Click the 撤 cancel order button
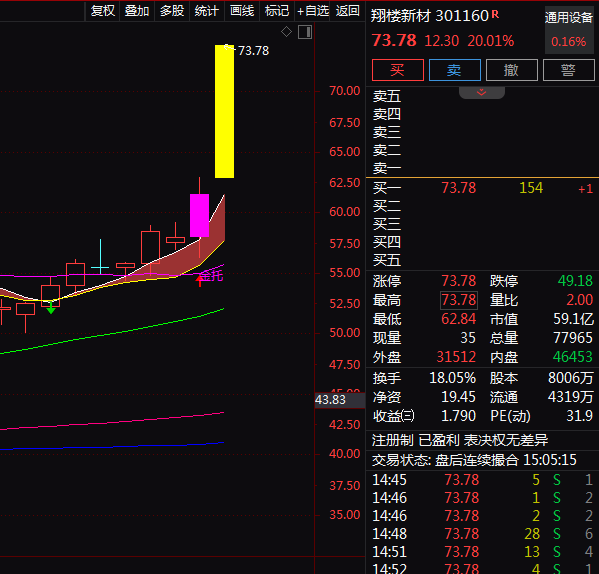 (x=512, y=70)
